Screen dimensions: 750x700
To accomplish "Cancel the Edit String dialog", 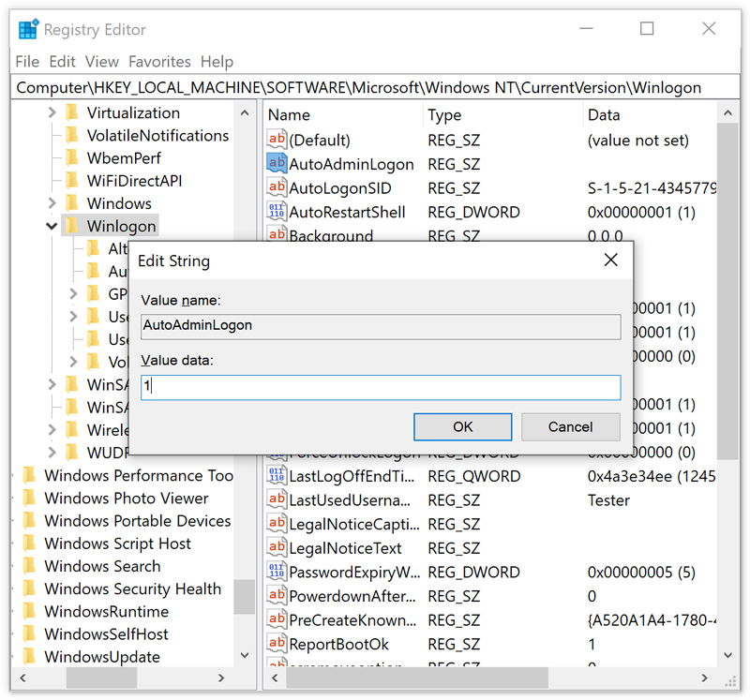I will pyautogui.click(x=571, y=426).
